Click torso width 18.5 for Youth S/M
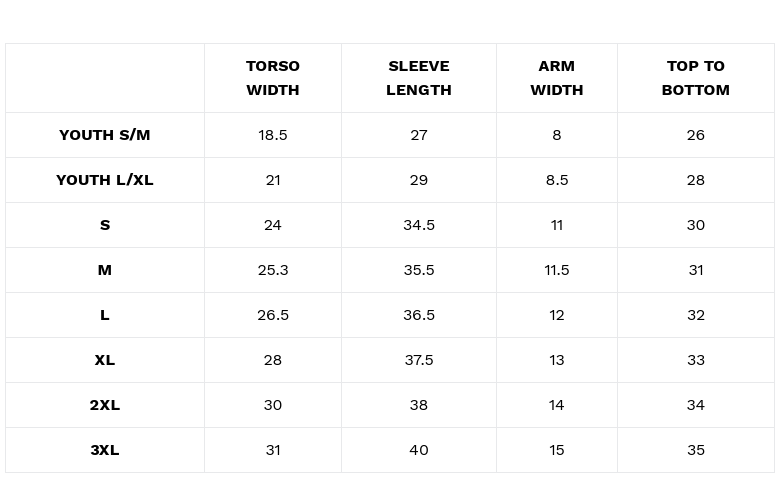 click(273, 135)
